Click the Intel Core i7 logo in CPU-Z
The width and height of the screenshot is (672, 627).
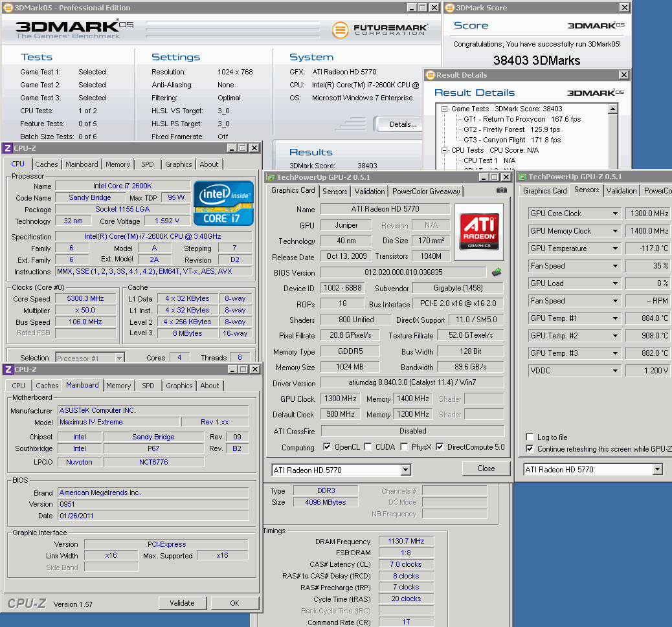(223, 203)
